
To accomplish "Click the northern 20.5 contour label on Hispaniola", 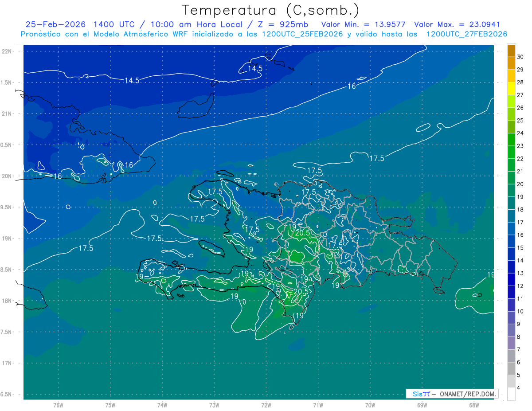I will (x=302, y=233).
